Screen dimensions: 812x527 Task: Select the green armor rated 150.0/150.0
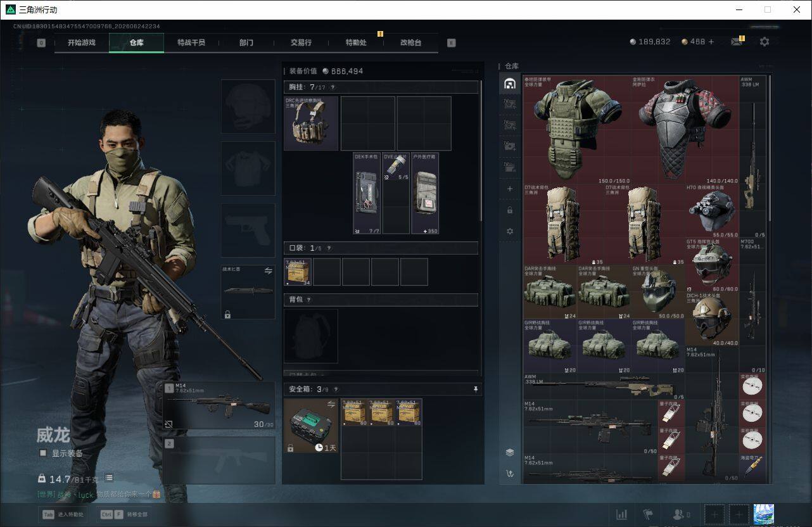[x=577, y=130]
